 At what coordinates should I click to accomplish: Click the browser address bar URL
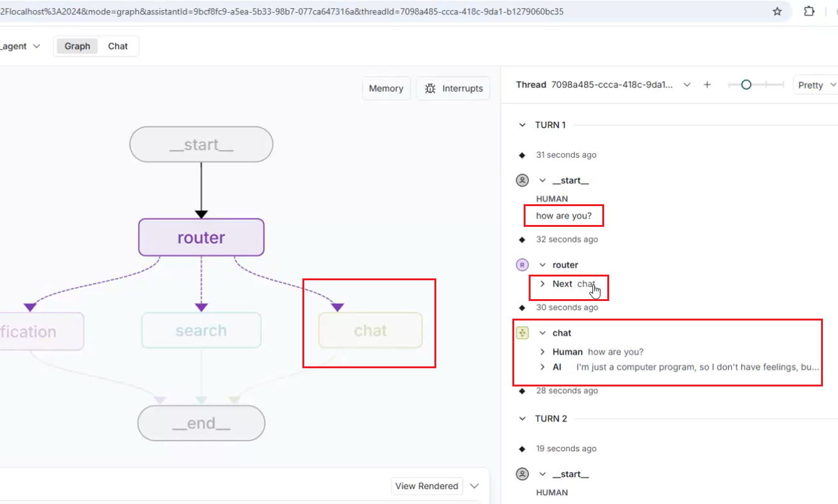coord(282,11)
